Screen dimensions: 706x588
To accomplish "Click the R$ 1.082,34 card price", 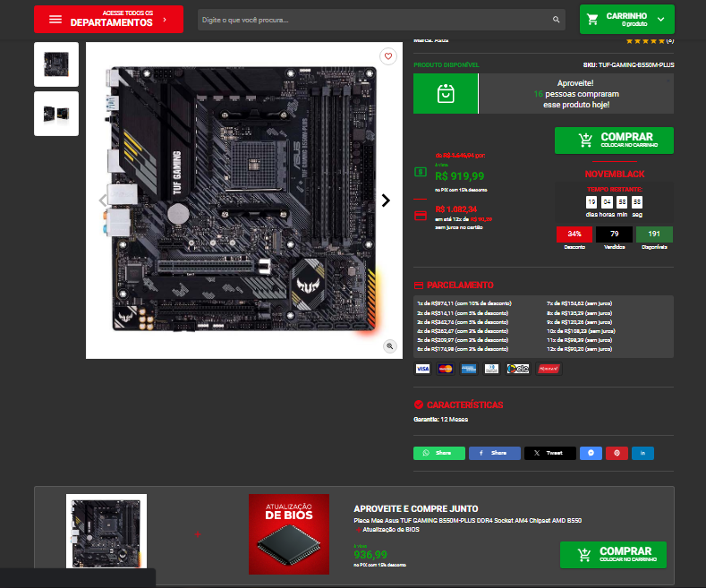I will tap(456, 209).
